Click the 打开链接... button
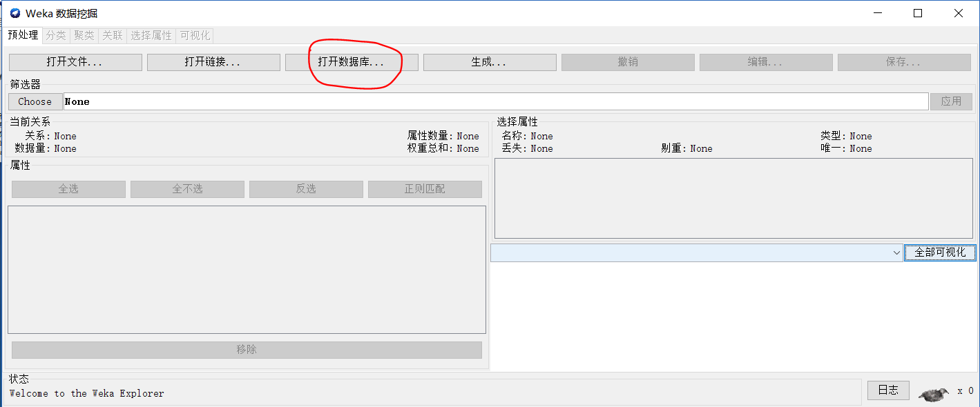The image size is (980, 407). pos(213,62)
